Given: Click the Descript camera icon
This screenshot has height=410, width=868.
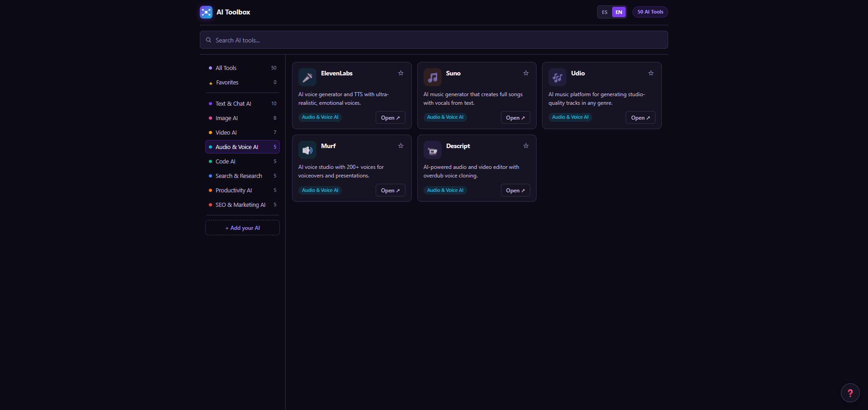Looking at the screenshot, I should (432, 150).
